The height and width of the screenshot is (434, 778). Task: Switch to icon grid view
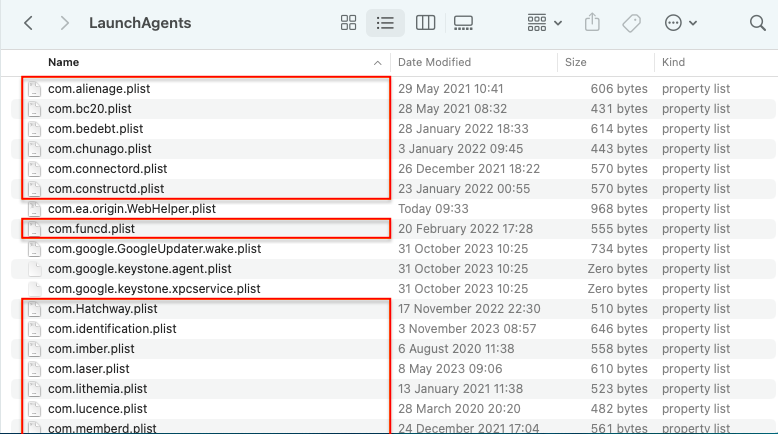(x=348, y=23)
